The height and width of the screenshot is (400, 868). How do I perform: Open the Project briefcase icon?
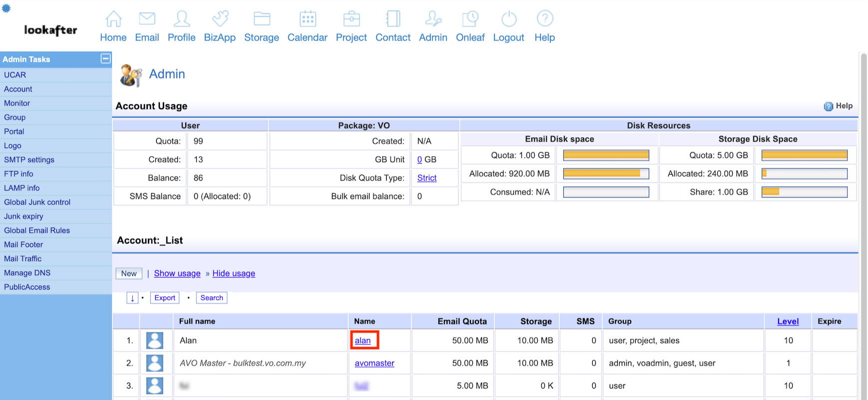(351, 19)
